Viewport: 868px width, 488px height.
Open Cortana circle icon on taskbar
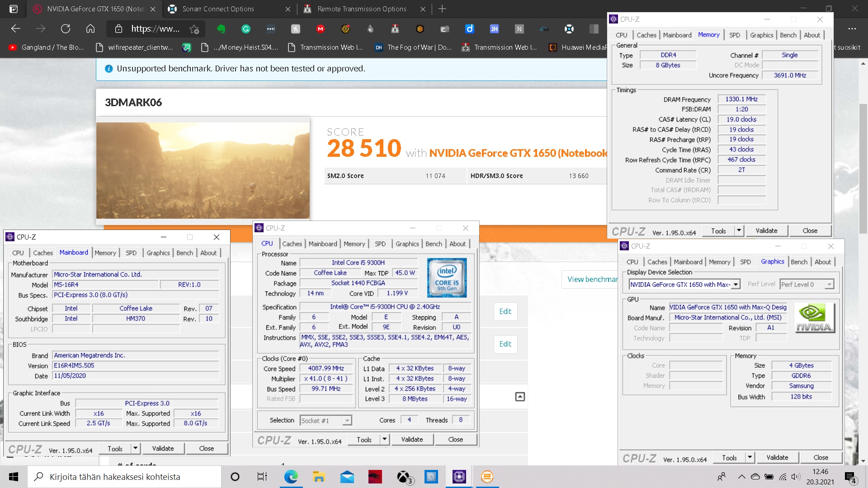click(235, 477)
